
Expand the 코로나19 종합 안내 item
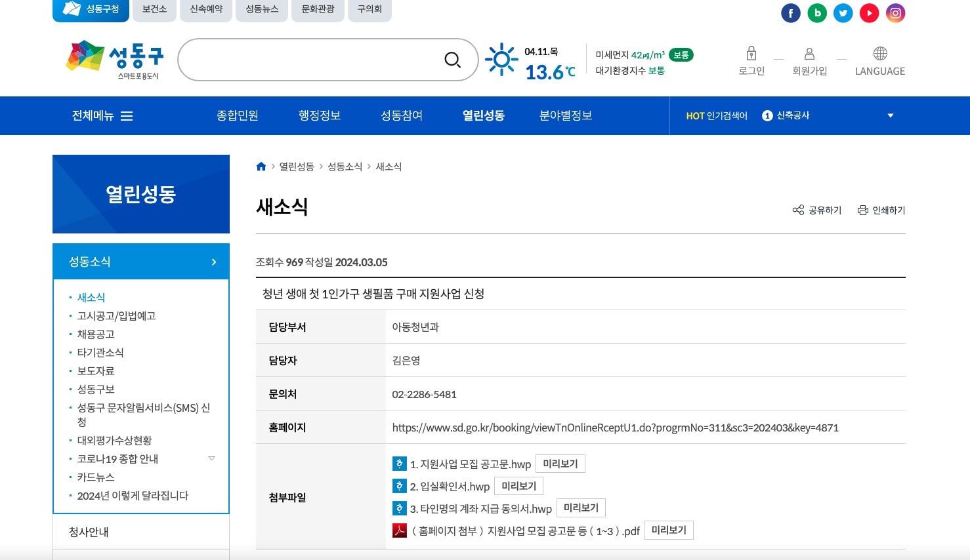tap(211, 458)
